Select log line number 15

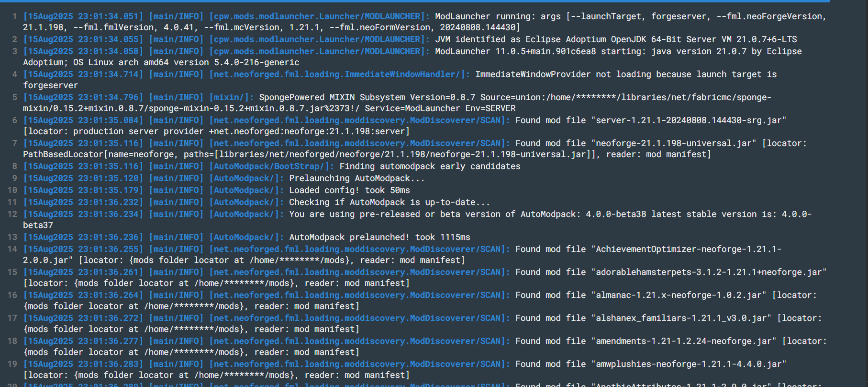tap(12, 272)
